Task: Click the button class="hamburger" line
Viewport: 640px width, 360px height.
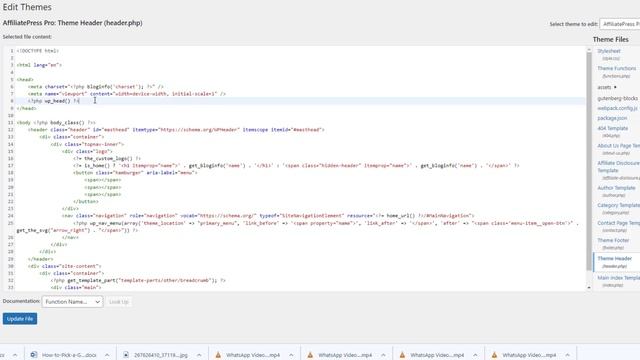Action: [x=136, y=173]
